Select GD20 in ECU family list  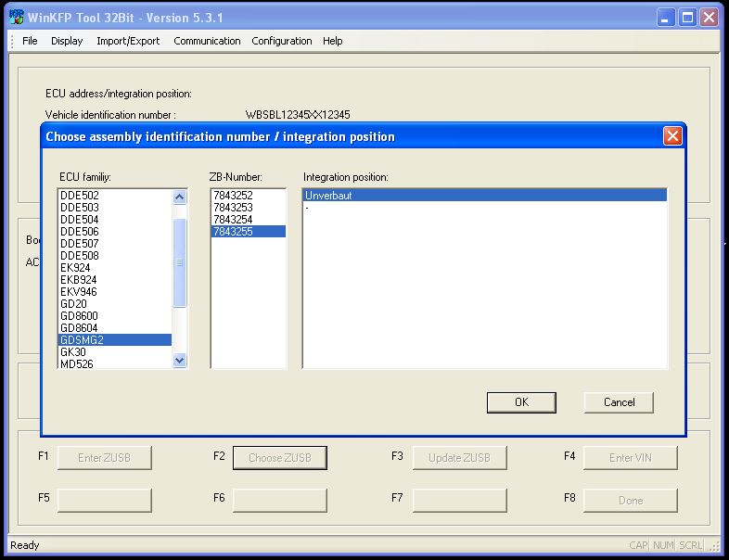tap(114, 304)
